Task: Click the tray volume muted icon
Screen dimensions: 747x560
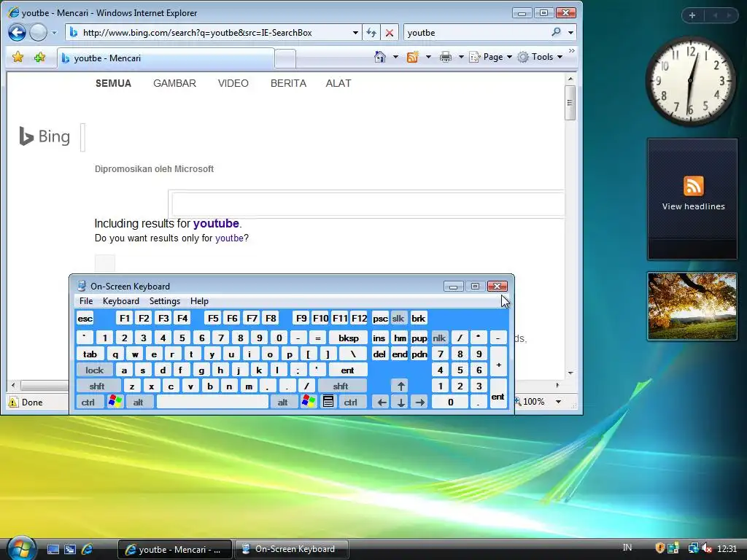Action: coord(707,548)
